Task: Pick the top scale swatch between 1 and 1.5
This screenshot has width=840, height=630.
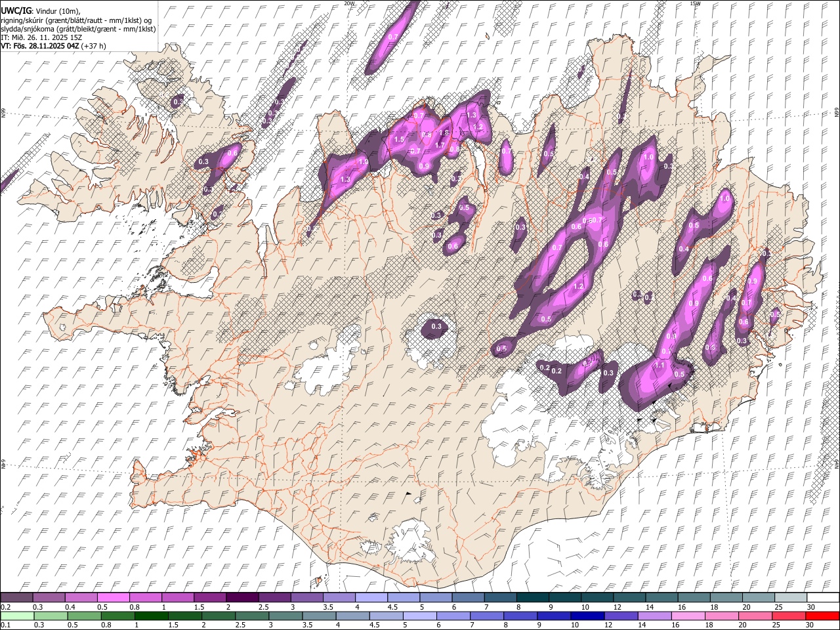Action: tap(178, 597)
